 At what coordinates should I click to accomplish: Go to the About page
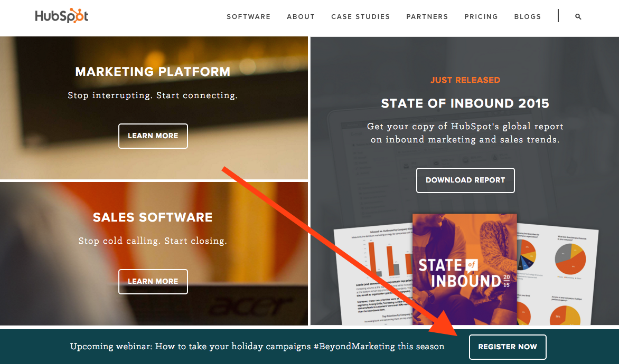[301, 16]
